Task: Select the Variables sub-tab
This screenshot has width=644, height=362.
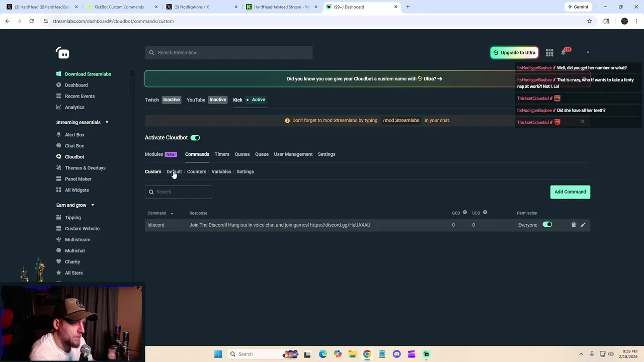Action: coord(221,171)
